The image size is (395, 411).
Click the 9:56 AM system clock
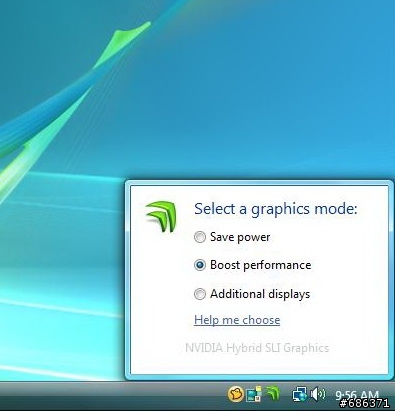tap(357, 396)
